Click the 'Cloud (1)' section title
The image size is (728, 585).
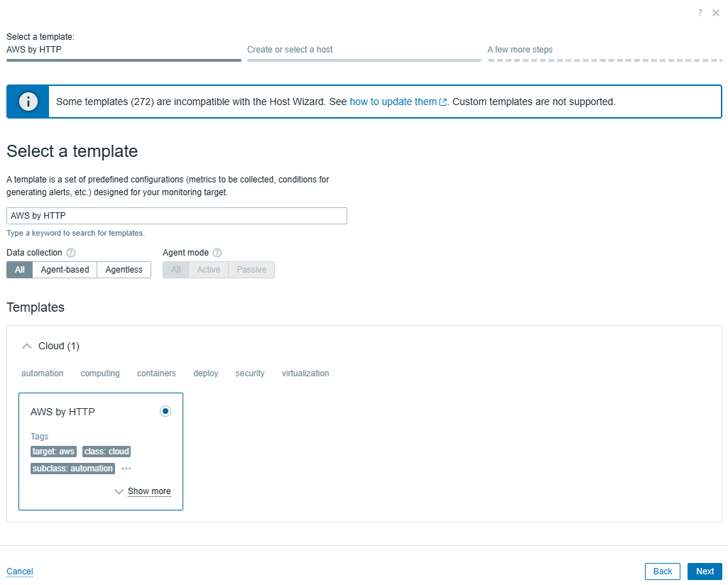[59, 346]
